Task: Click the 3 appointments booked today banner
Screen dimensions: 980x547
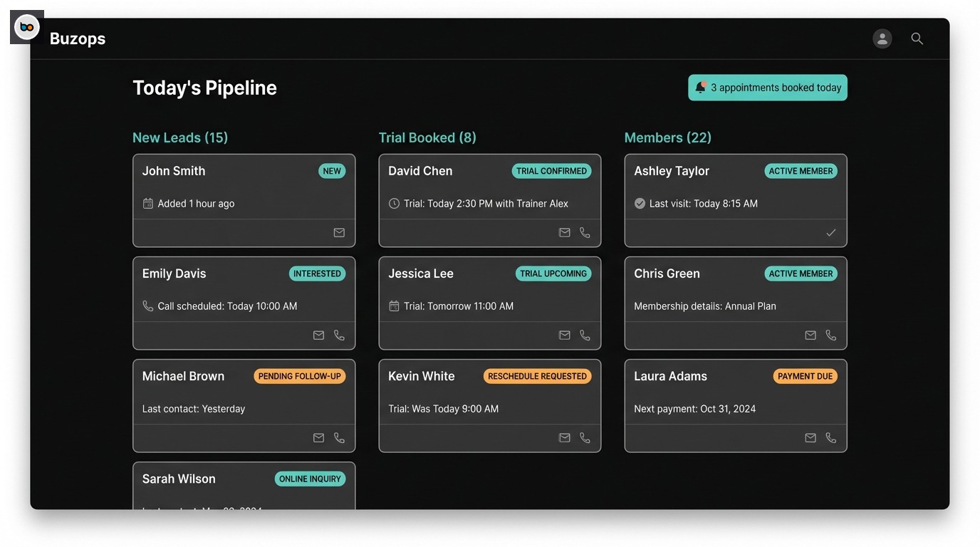Action: (x=767, y=87)
